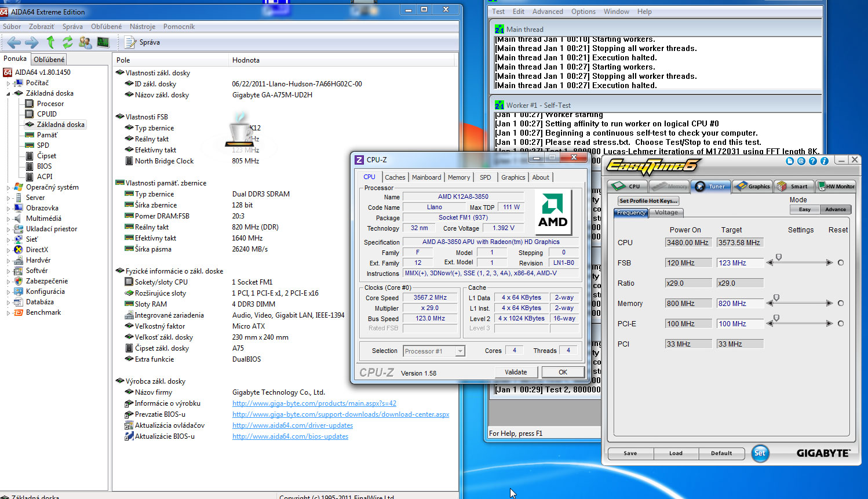The width and height of the screenshot is (868, 499).
Task: Open EasyTune6 HW Monitor tab
Action: [836, 186]
